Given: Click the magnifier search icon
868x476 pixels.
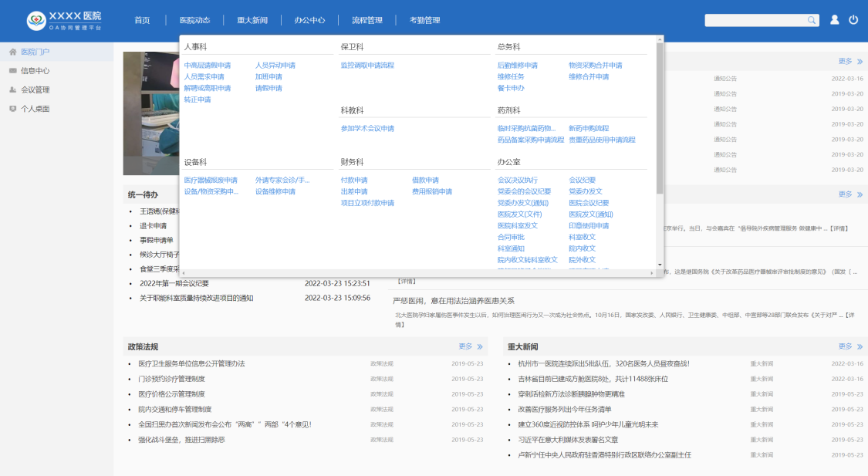Looking at the screenshot, I should coord(812,20).
